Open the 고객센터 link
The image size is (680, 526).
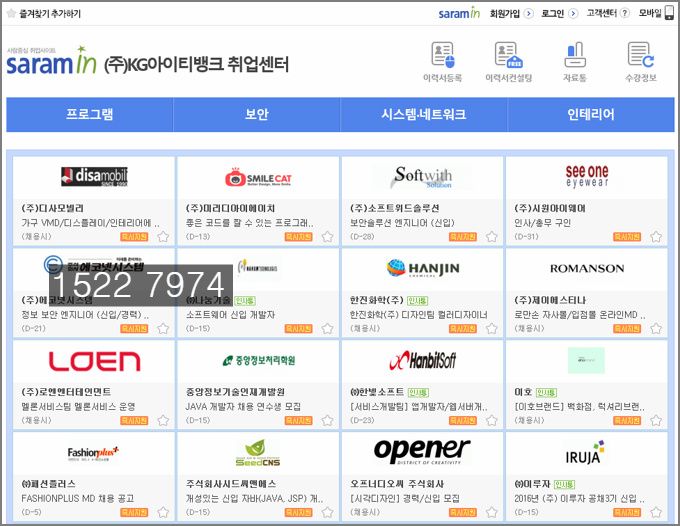click(x=602, y=13)
